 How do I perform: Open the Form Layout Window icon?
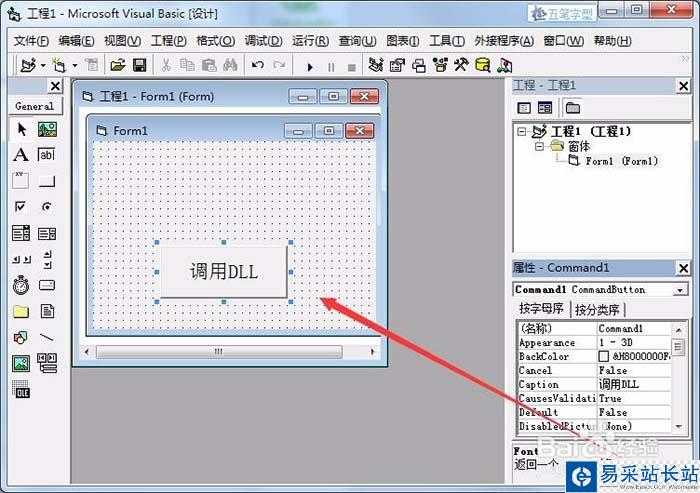pos(419,66)
